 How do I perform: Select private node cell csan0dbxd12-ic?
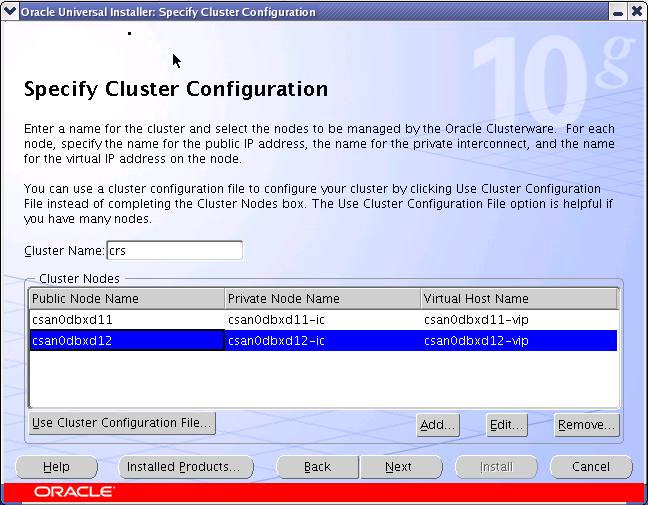[x=323, y=341]
